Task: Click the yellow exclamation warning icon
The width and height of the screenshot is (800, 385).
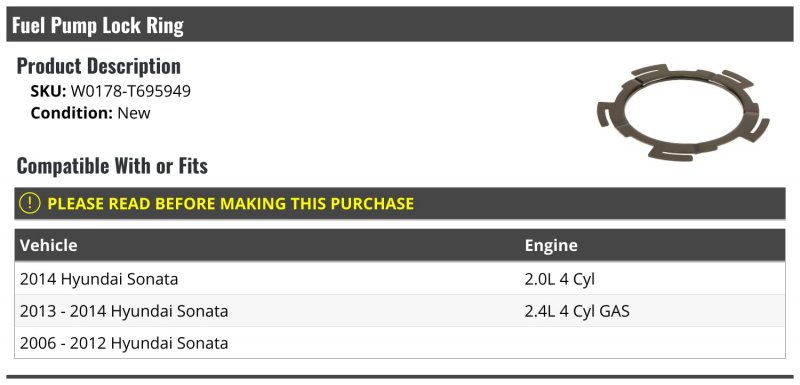Action: [29, 203]
